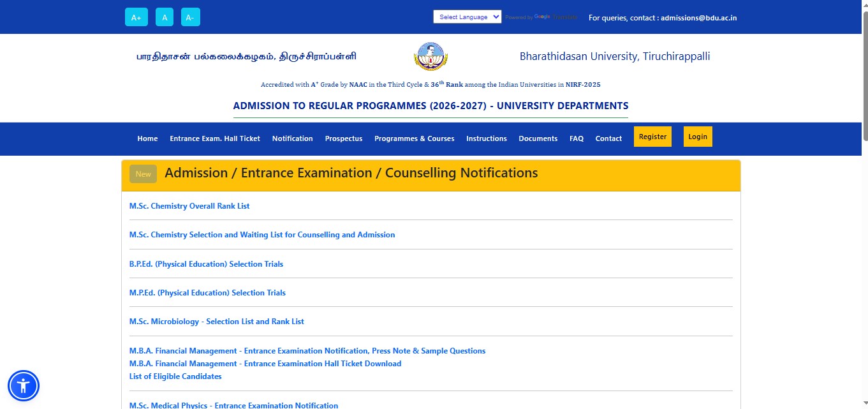Open M.Sc. Chemistry Selection and Waiting List
The width and height of the screenshot is (868, 409).
pos(262,235)
